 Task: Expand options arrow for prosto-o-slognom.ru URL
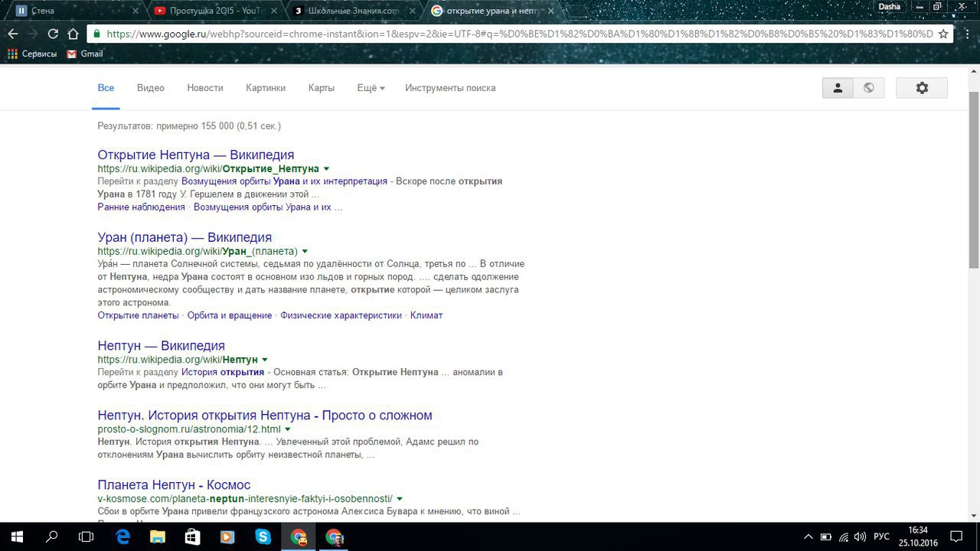(x=288, y=429)
